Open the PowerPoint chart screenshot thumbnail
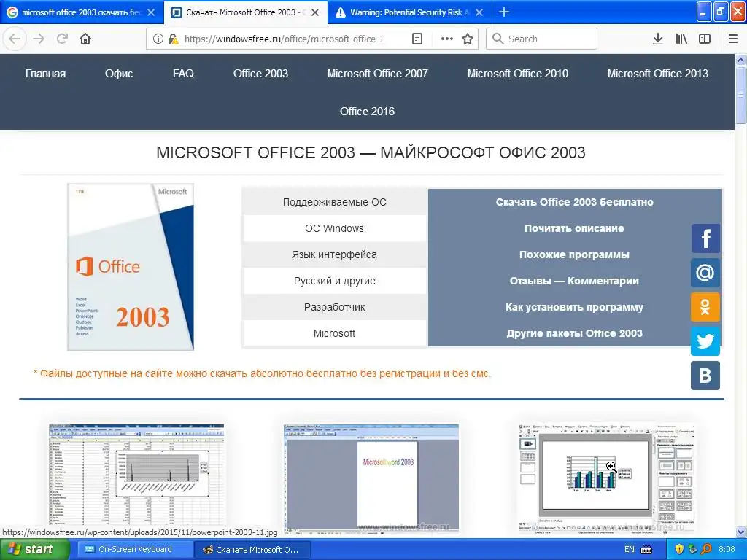Image resolution: width=747 pixels, height=560 pixels. click(606, 478)
